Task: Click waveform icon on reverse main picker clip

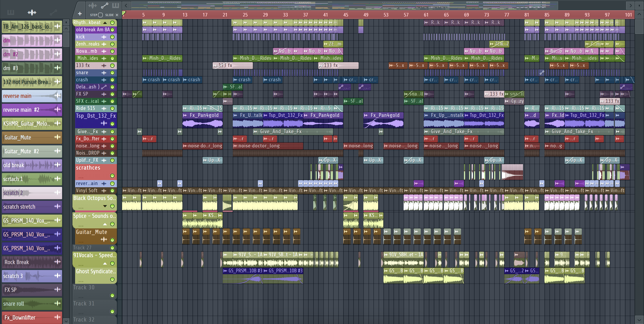Action: coord(57,95)
